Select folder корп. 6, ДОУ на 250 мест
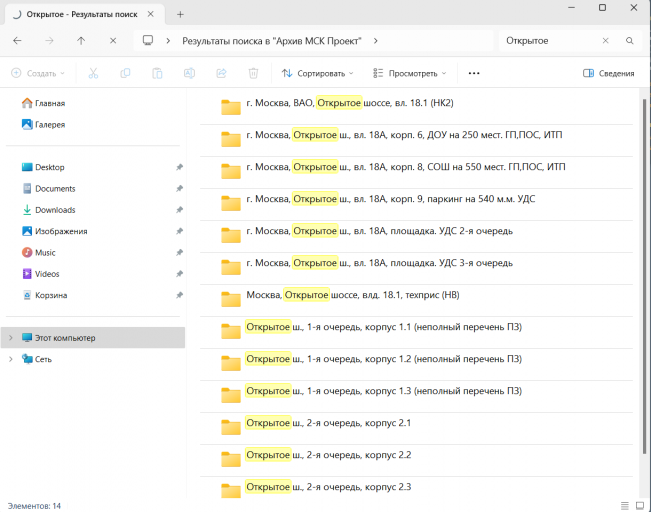 click(416, 139)
